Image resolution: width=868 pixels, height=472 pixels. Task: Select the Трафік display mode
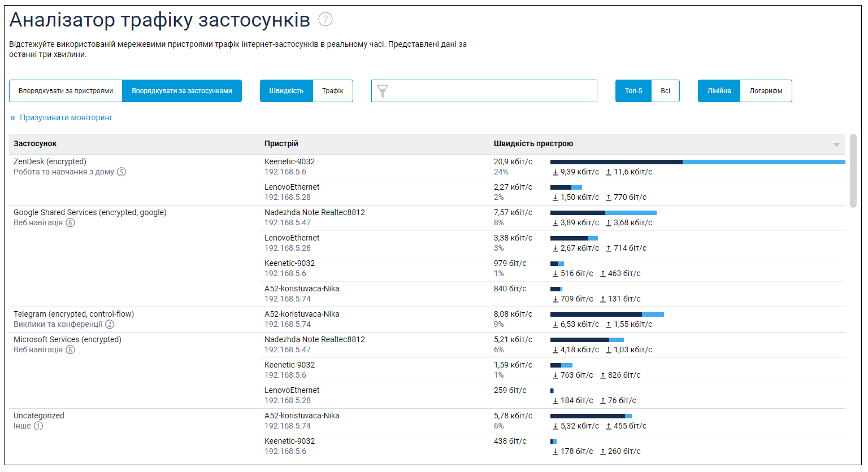pyautogui.click(x=333, y=91)
